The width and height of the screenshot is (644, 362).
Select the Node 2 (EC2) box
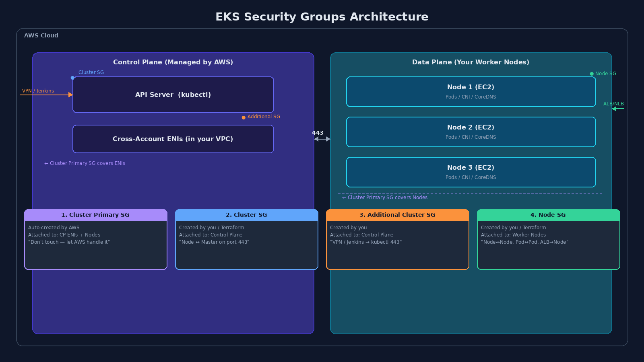pos(471,132)
